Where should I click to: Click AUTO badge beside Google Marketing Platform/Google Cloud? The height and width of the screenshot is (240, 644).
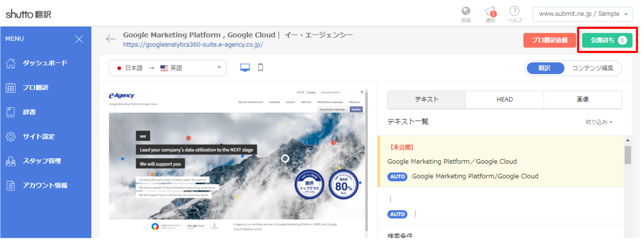pyautogui.click(x=397, y=176)
